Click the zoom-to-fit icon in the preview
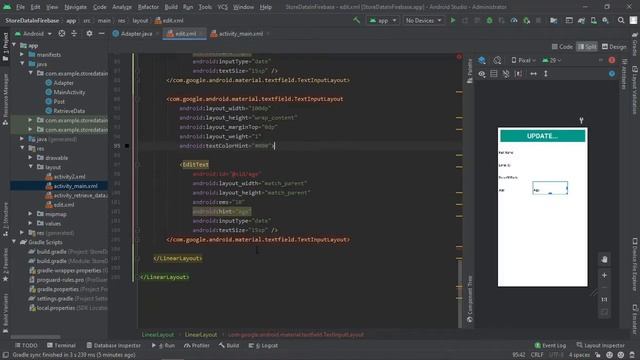Image resolution: width=640 pixels, height=360 pixels. click(x=604, y=312)
